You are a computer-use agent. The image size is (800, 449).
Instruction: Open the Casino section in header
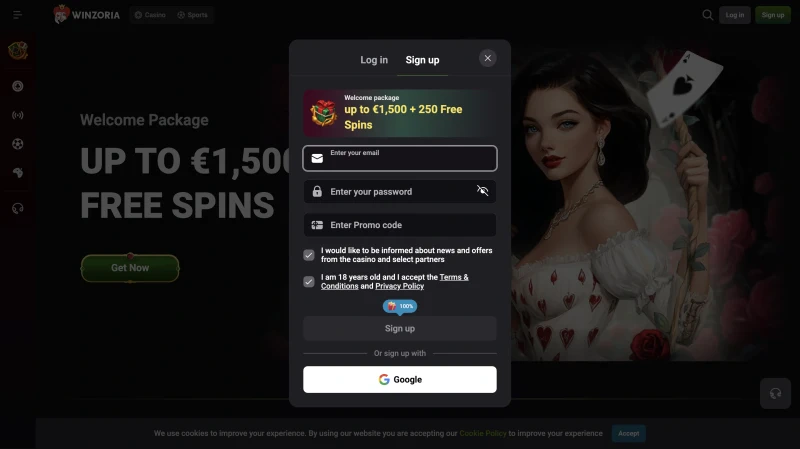tap(150, 15)
